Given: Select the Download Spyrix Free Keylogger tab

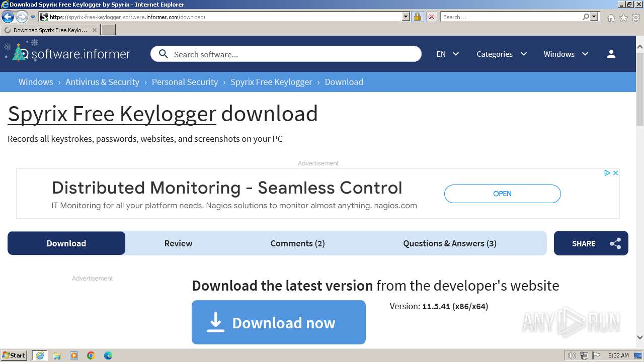Looking at the screenshot, I should (x=50, y=30).
